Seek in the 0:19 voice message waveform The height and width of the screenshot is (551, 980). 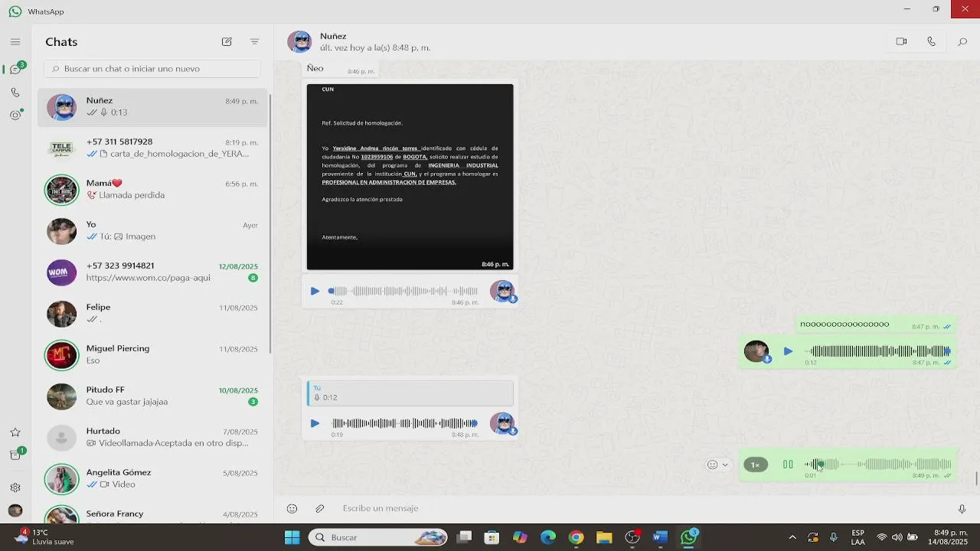(404, 423)
